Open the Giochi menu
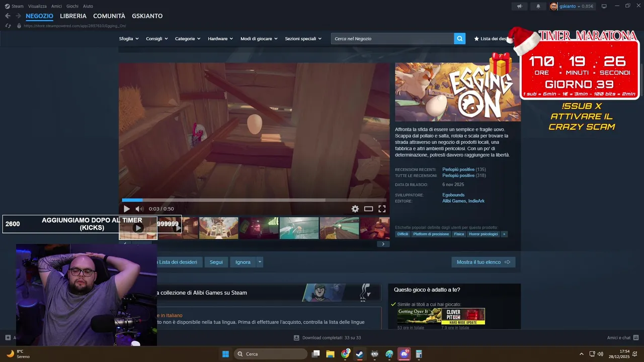 click(72, 6)
